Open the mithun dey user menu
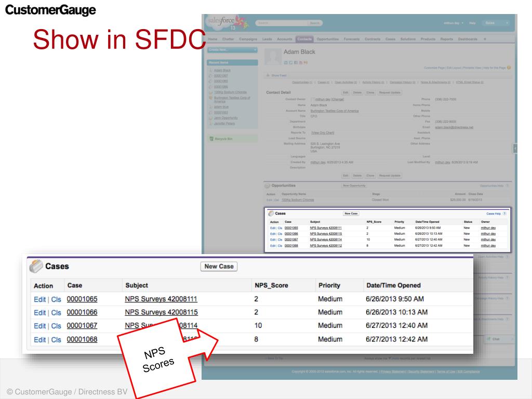This screenshot has width=532, height=399. [453, 23]
